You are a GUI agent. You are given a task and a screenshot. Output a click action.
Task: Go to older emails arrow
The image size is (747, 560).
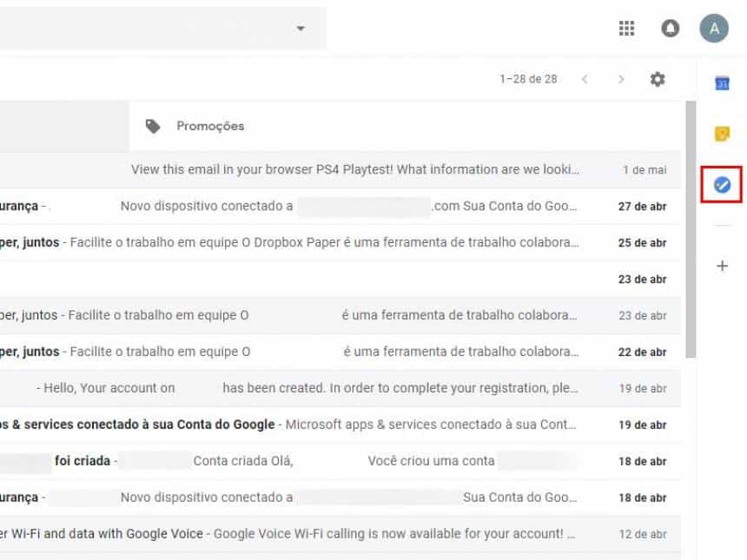[x=621, y=79]
